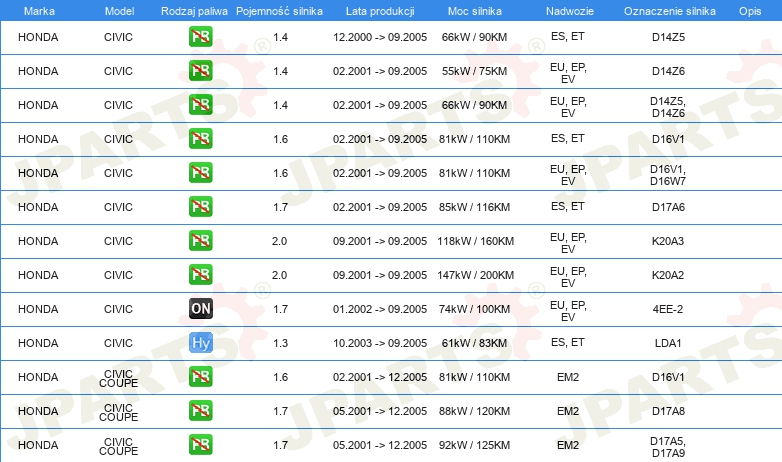Click the hybrid Hy fuel icon
Screen dimensions: 782x462
click(x=200, y=343)
